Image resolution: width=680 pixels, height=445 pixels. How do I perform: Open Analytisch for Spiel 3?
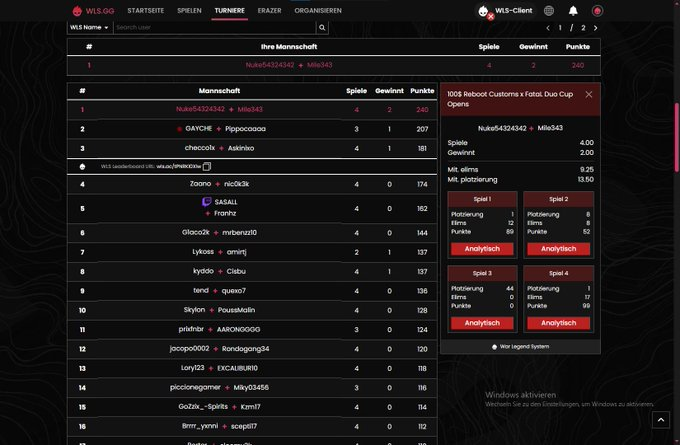[x=482, y=323]
